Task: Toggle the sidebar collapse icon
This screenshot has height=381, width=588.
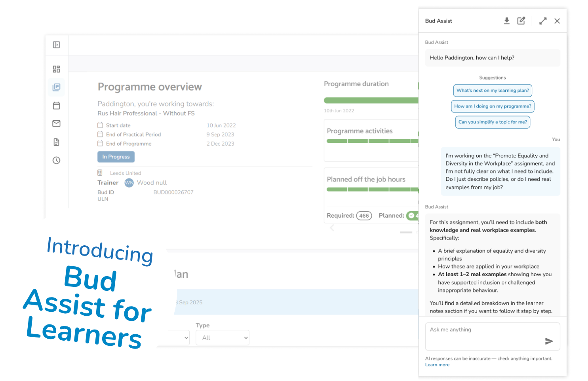Action: pyautogui.click(x=56, y=45)
